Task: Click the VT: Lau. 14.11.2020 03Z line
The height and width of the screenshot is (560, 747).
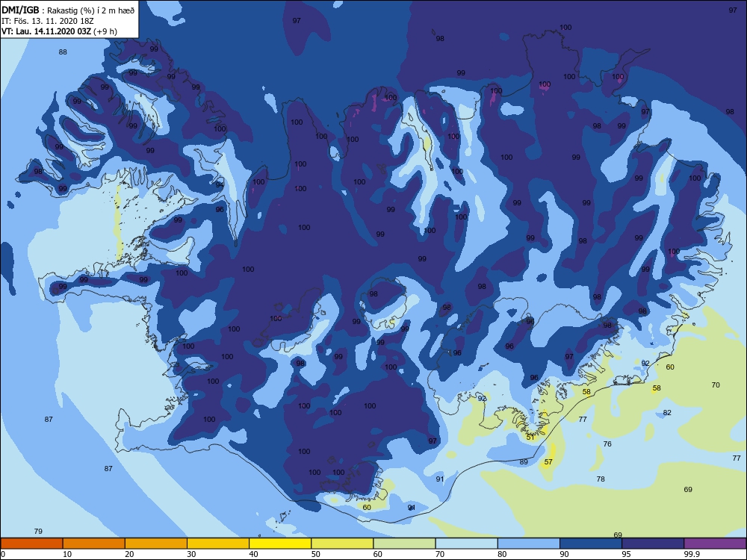Action: (59, 31)
